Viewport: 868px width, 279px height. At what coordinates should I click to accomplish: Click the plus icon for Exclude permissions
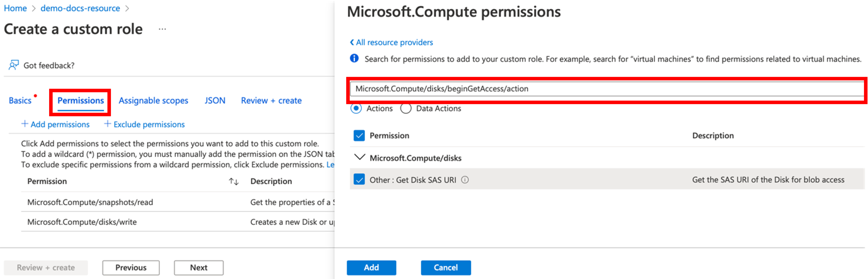(107, 124)
